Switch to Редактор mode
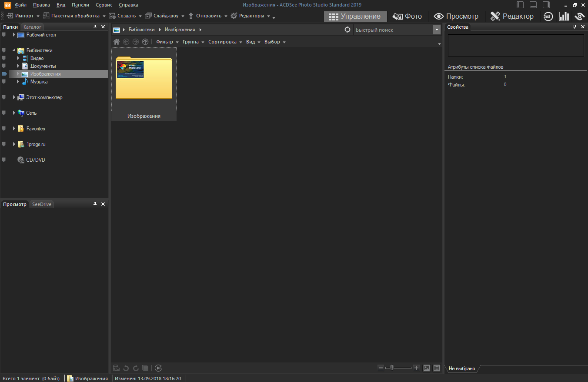 [x=512, y=17]
